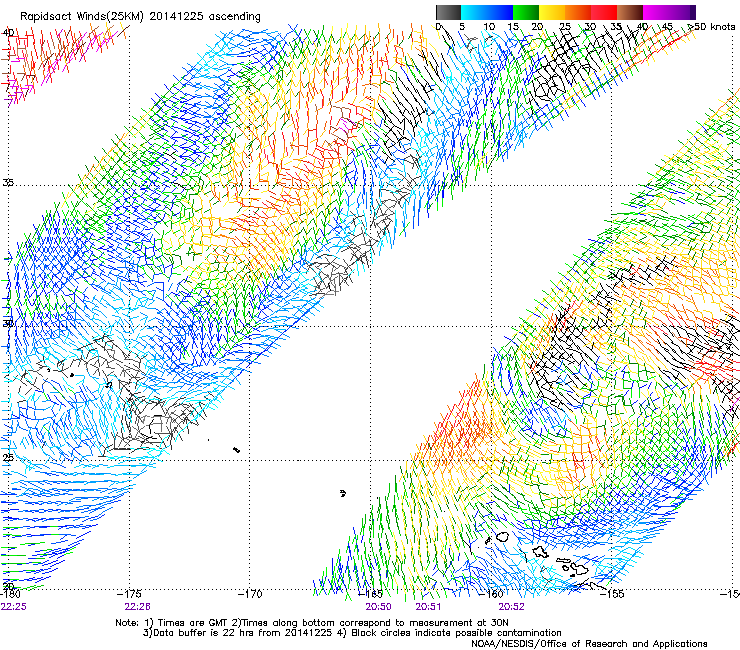Click the legend tick label '45'
The width and height of the screenshot is (740, 650).
tap(667, 27)
